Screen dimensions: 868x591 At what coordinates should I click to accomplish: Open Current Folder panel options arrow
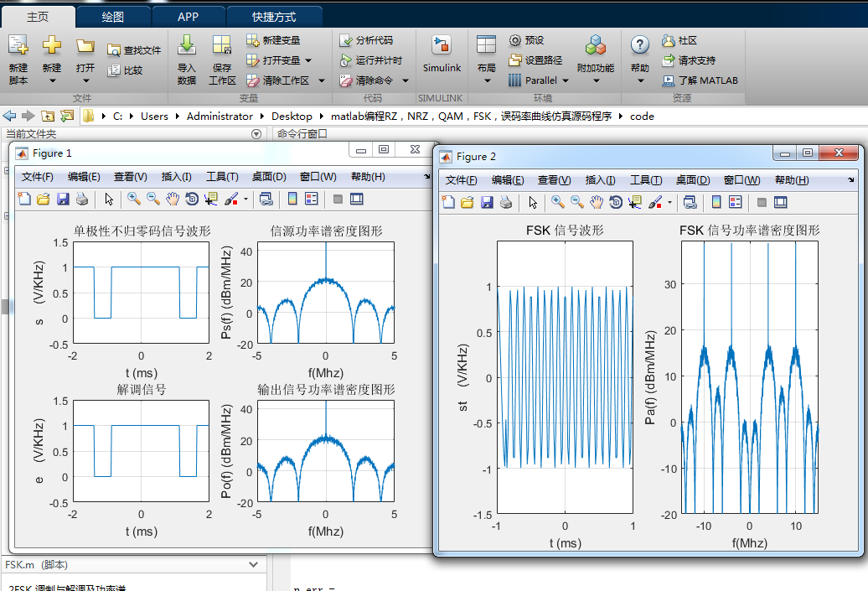tap(256, 134)
